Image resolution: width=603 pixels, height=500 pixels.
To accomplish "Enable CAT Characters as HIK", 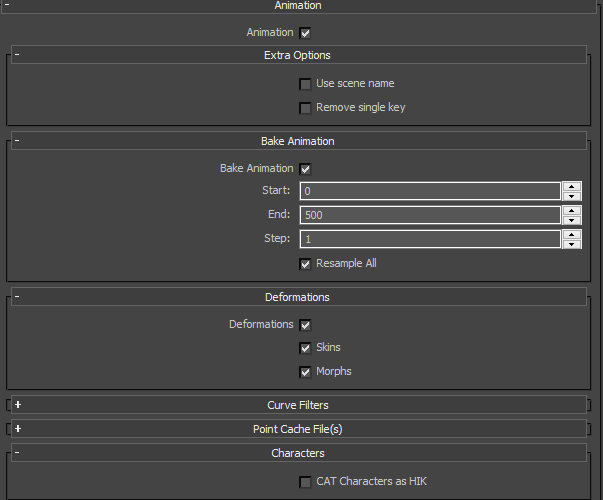I will click(x=305, y=482).
